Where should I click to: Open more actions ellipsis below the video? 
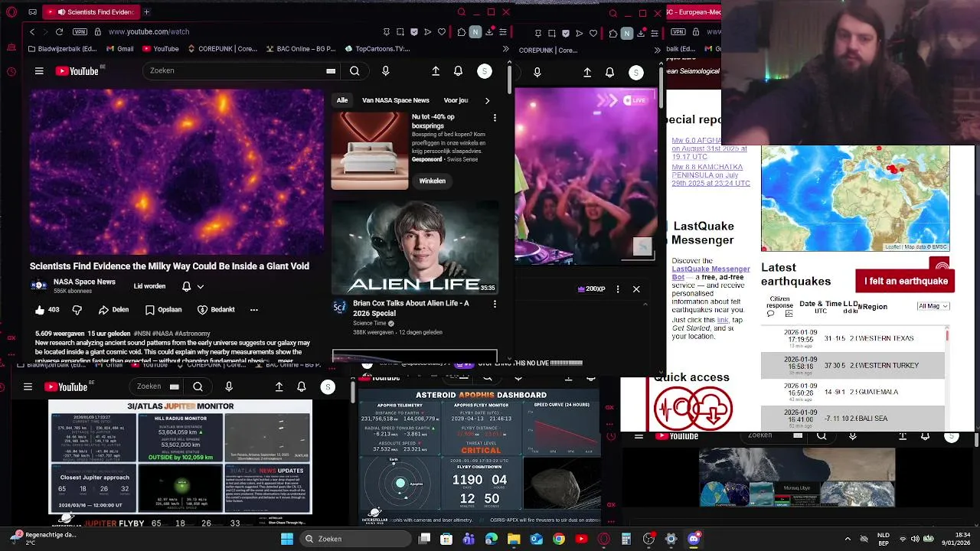click(254, 309)
